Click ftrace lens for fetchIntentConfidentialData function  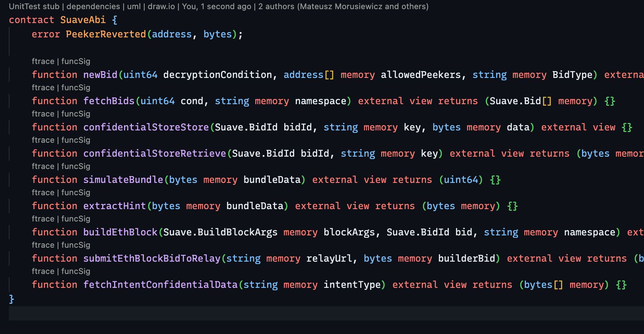point(43,271)
